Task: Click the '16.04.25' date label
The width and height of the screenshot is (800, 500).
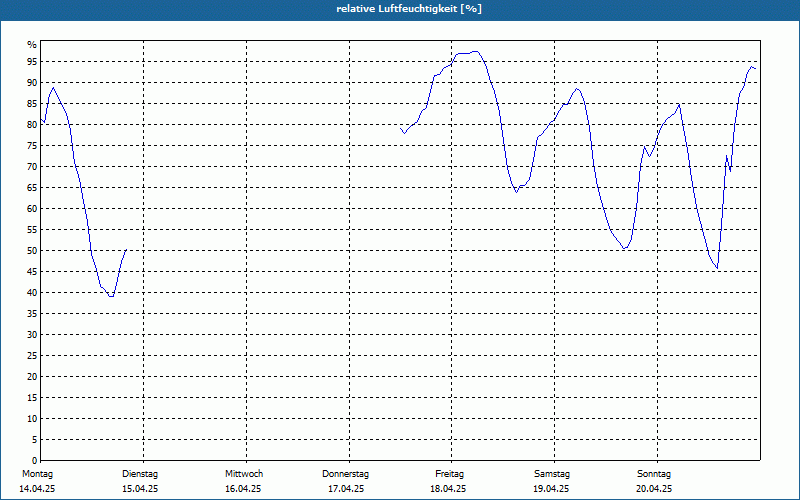Action: click(243, 489)
